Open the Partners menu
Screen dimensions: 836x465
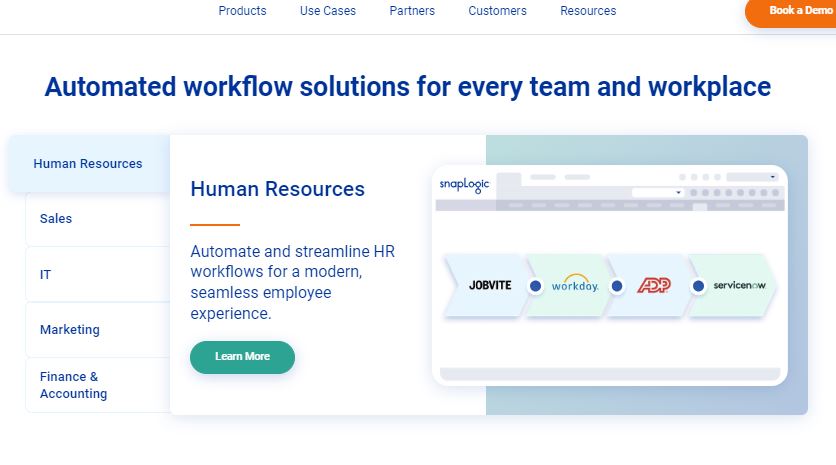pyautogui.click(x=412, y=11)
